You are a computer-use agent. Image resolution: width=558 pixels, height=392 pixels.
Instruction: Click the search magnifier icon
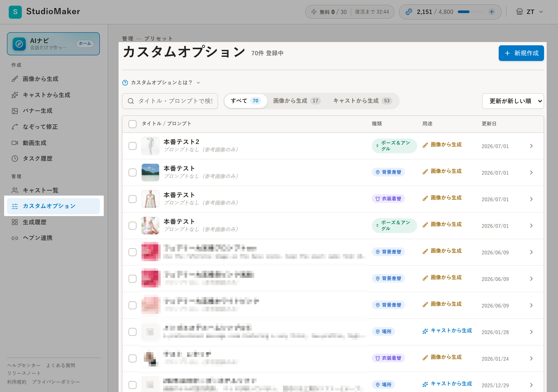131,101
